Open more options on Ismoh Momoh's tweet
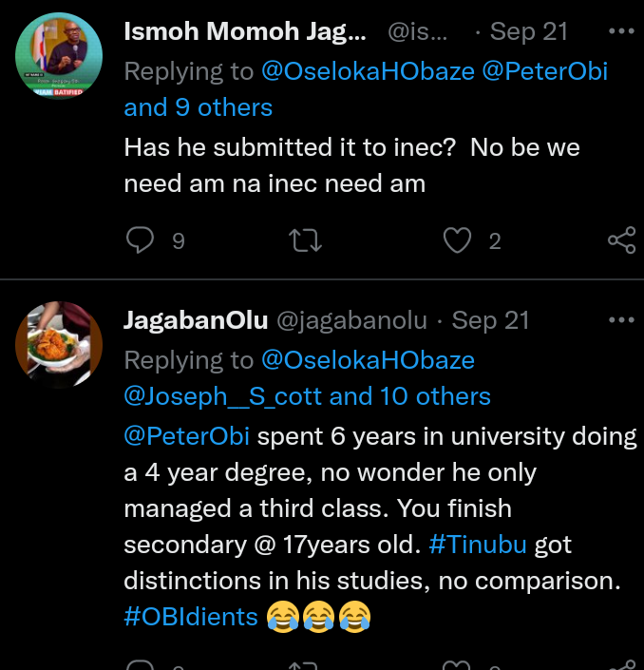 pos(620,31)
